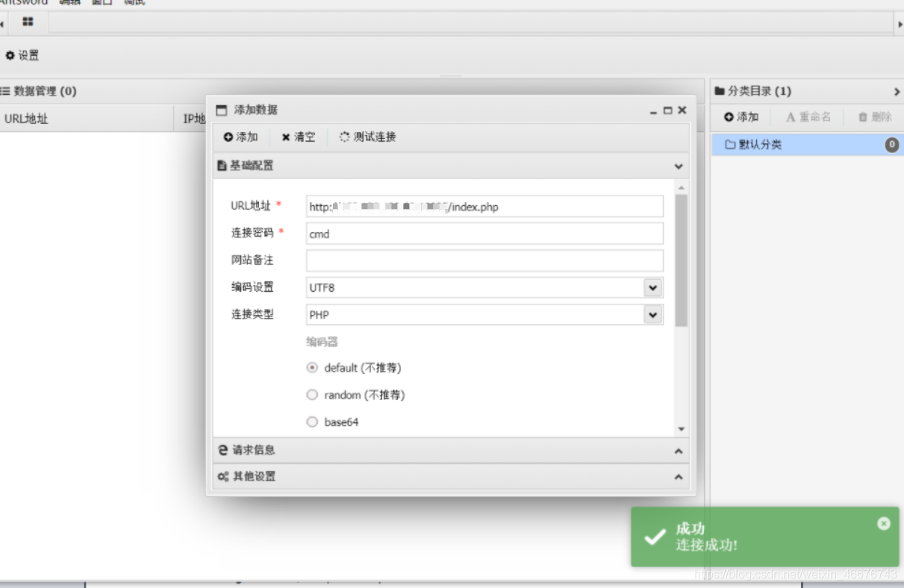Click the 数据管理 (0) panel header
904x588 pixels.
click(352, 92)
